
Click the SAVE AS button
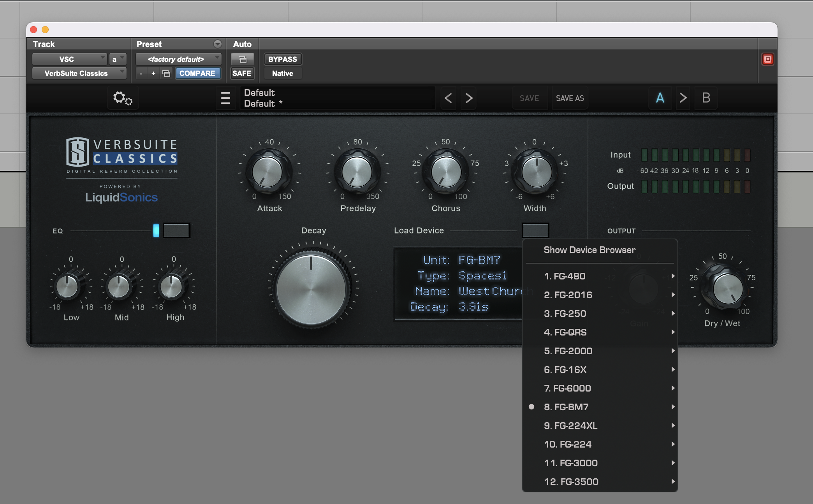[x=570, y=98]
